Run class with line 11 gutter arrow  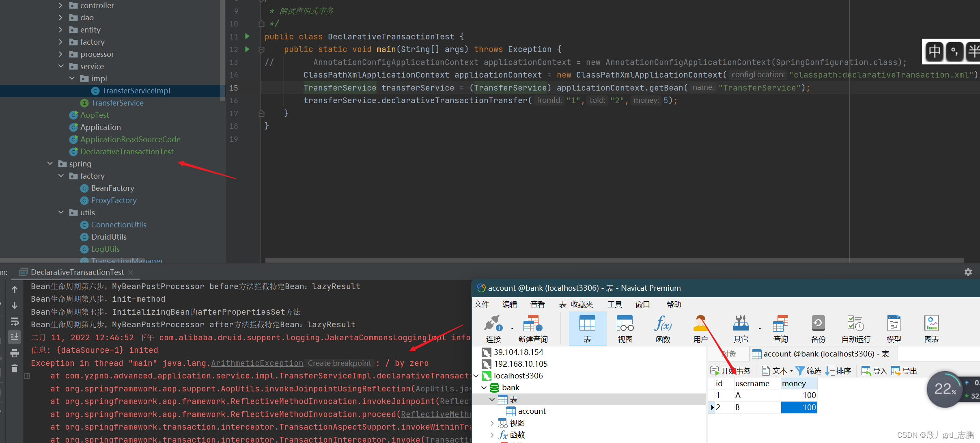(x=247, y=37)
